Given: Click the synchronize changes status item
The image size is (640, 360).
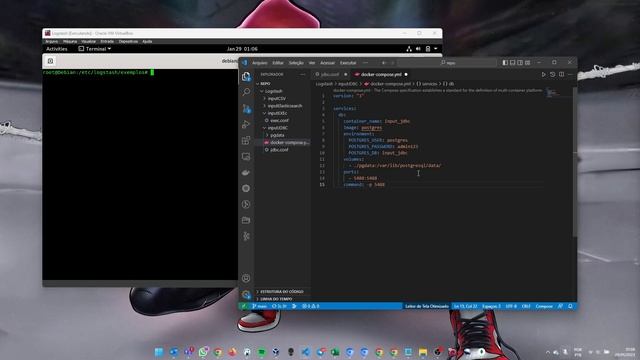Looking at the screenshot, I should [x=280, y=306].
